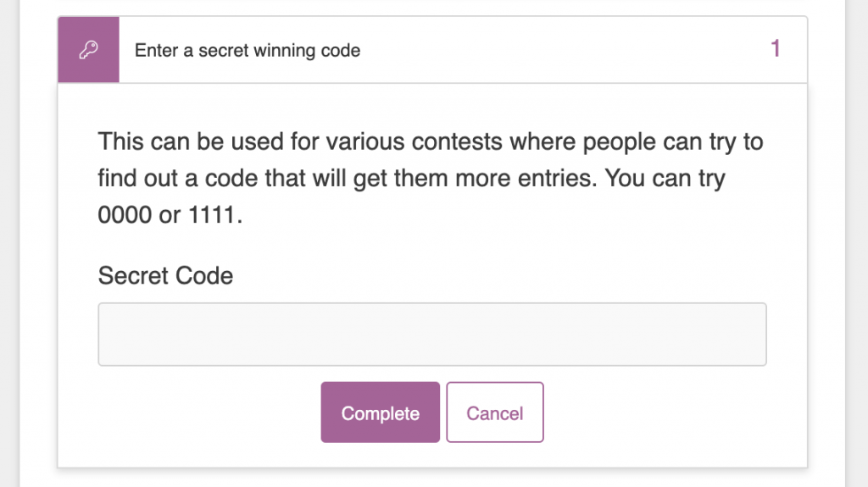868x487 pixels.
Task: Click the title Enter a secret winning code
Action: tap(248, 50)
